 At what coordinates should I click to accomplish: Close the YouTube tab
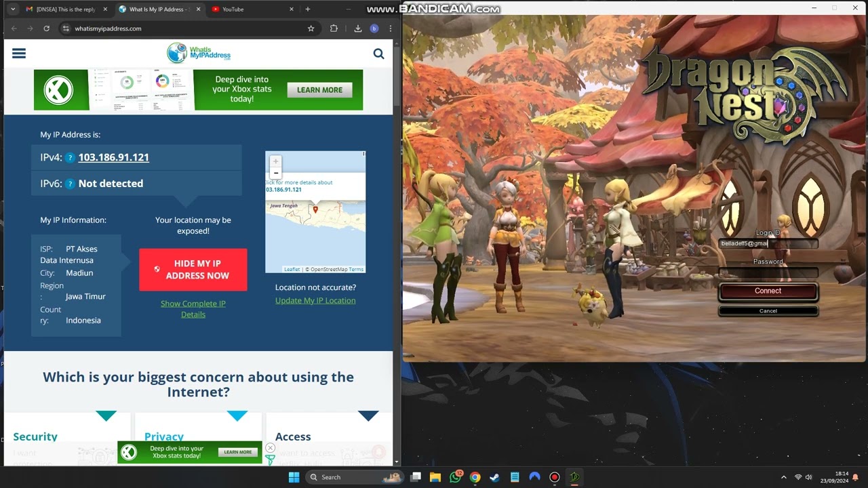[292, 9]
